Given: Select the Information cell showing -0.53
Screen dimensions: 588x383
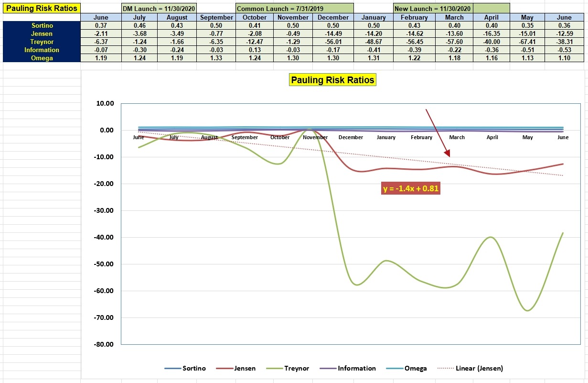Looking at the screenshot, I should [564, 50].
